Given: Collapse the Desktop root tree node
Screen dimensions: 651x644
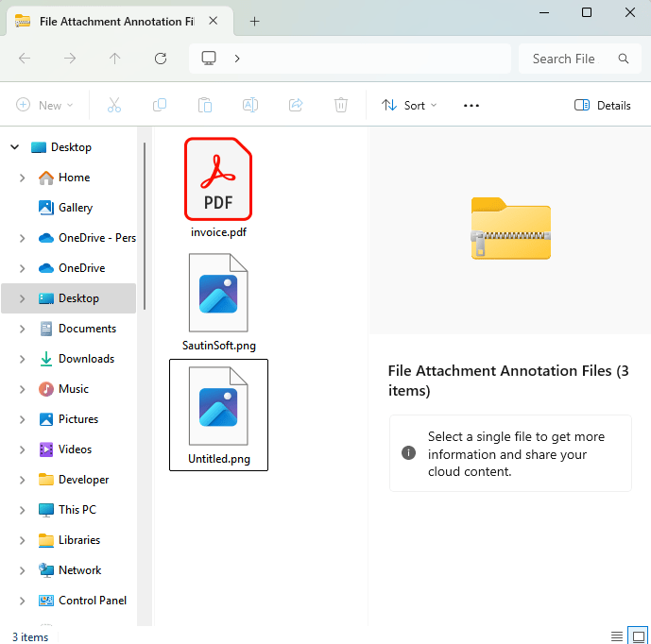Looking at the screenshot, I should (14, 147).
